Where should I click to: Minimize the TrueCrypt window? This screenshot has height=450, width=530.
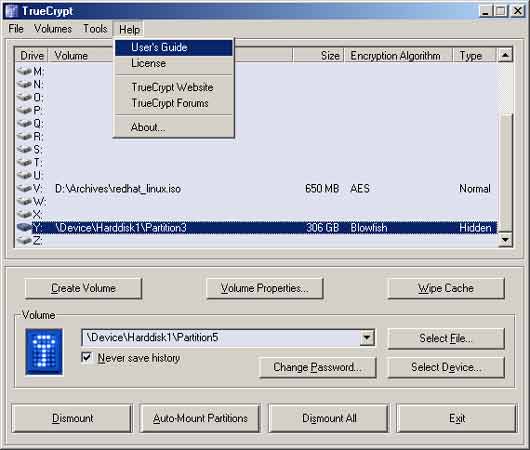click(485, 11)
